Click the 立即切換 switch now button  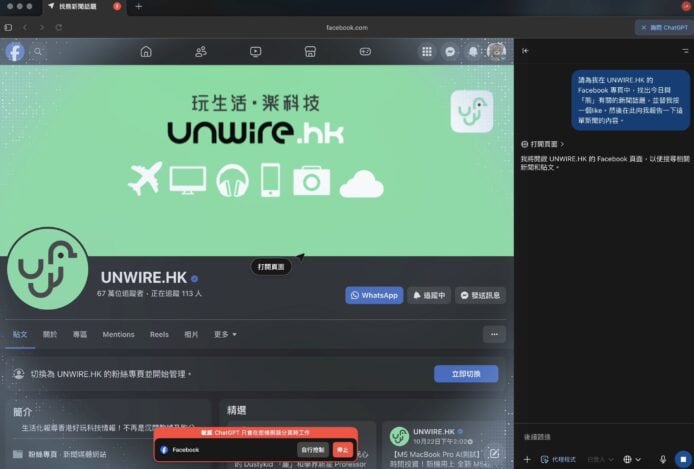(x=465, y=374)
